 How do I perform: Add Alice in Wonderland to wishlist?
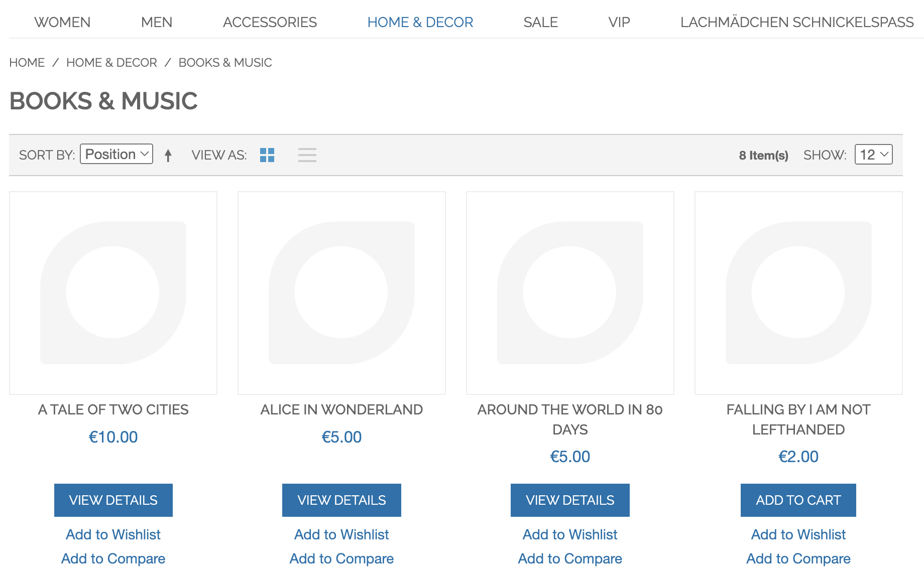[341, 534]
